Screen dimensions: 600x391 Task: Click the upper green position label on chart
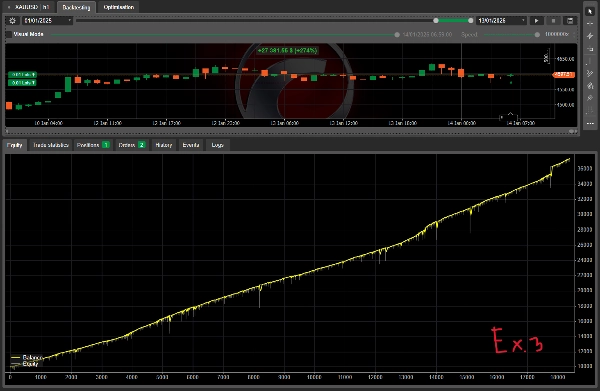click(x=22, y=75)
